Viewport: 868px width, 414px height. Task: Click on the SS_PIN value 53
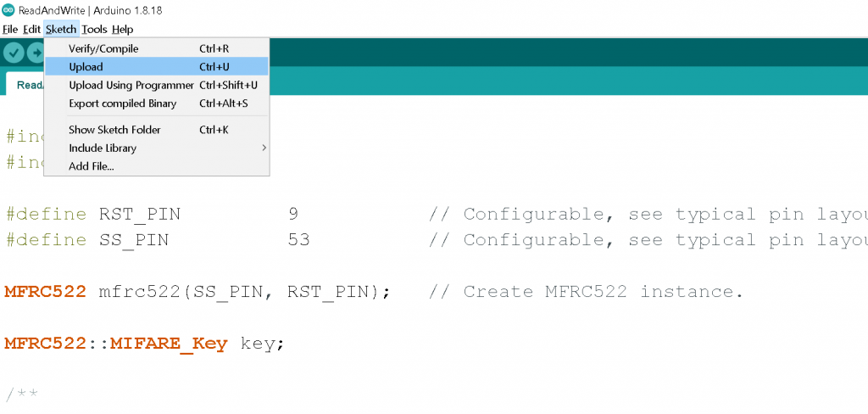click(x=298, y=240)
